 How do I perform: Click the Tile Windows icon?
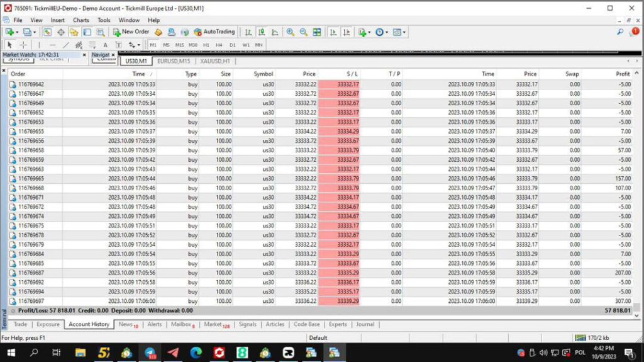317,32
